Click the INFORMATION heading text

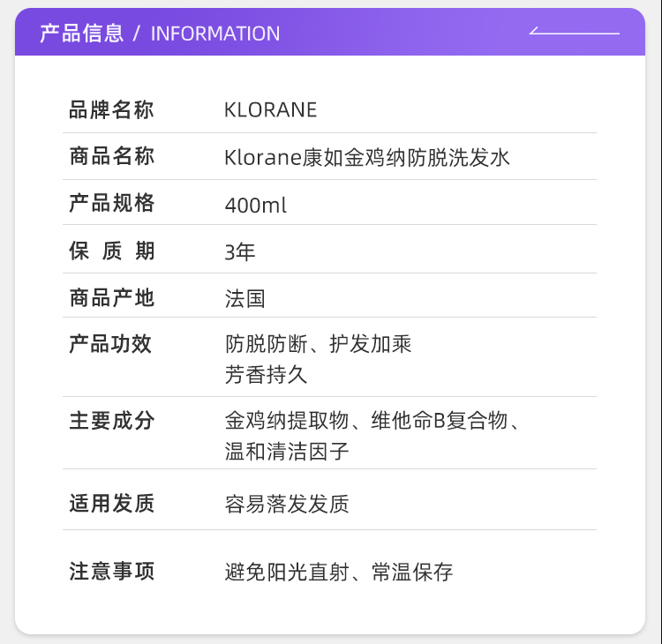[x=215, y=34]
